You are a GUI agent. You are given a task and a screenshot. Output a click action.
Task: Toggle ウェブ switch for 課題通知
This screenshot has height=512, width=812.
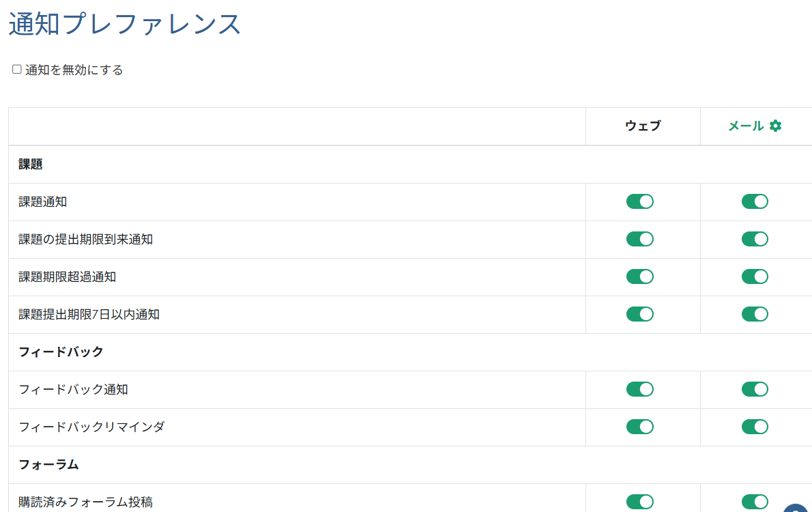(639, 201)
